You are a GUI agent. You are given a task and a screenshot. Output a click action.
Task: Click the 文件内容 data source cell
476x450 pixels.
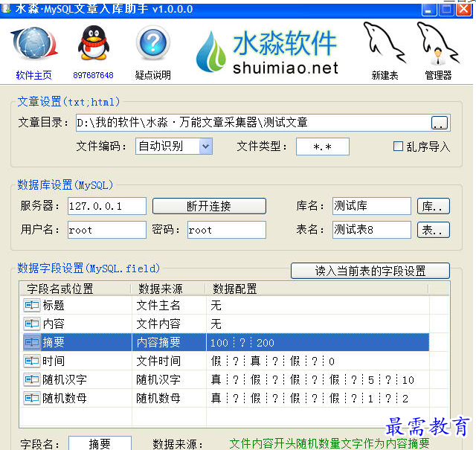[x=169, y=324]
